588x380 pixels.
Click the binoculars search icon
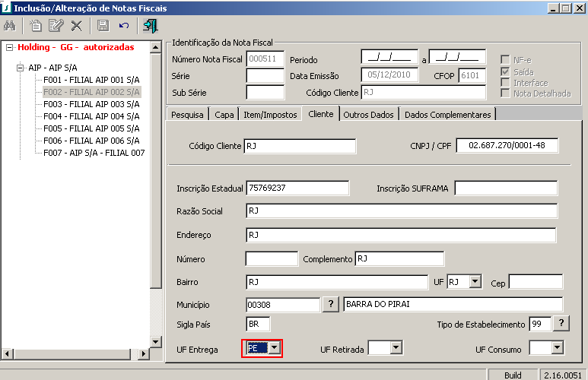click(11, 26)
